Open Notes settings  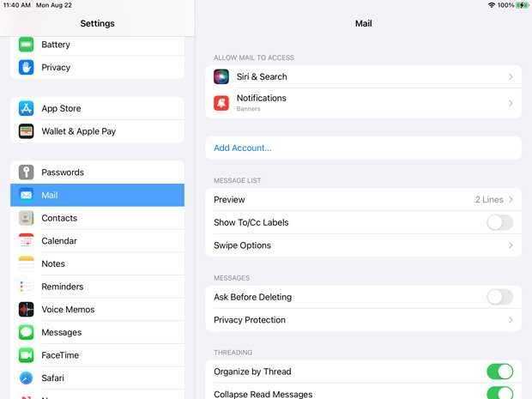tap(97, 263)
